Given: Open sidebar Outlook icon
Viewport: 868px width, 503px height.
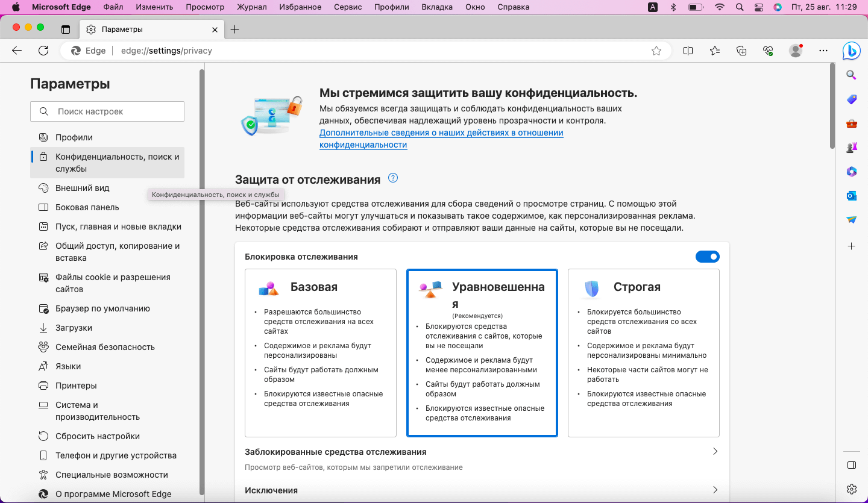Looking at the screenshot, I should click(851, 196).
